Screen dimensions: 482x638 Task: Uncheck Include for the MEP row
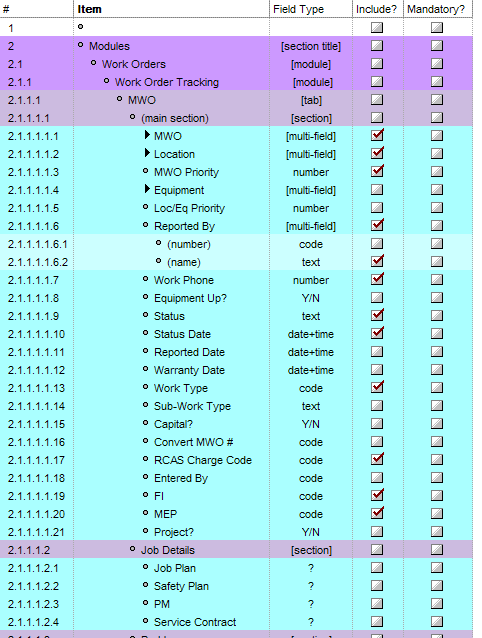[x=377, y=513]
